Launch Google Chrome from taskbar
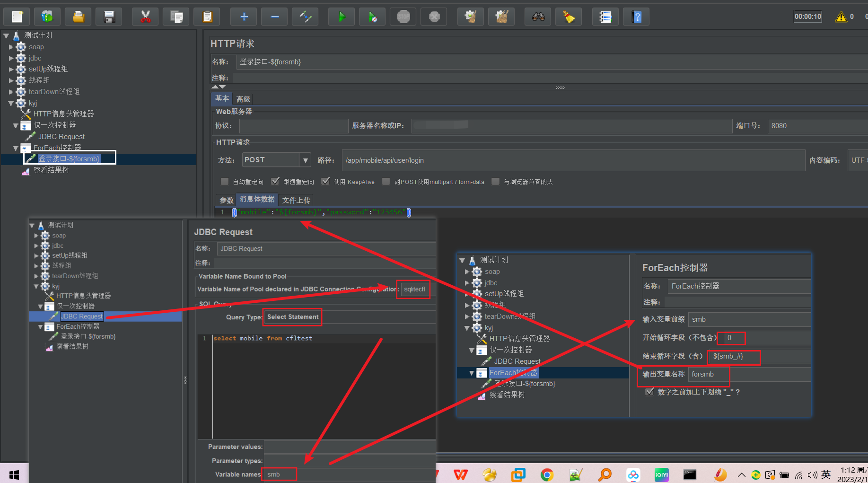 (x=547, y=474)
